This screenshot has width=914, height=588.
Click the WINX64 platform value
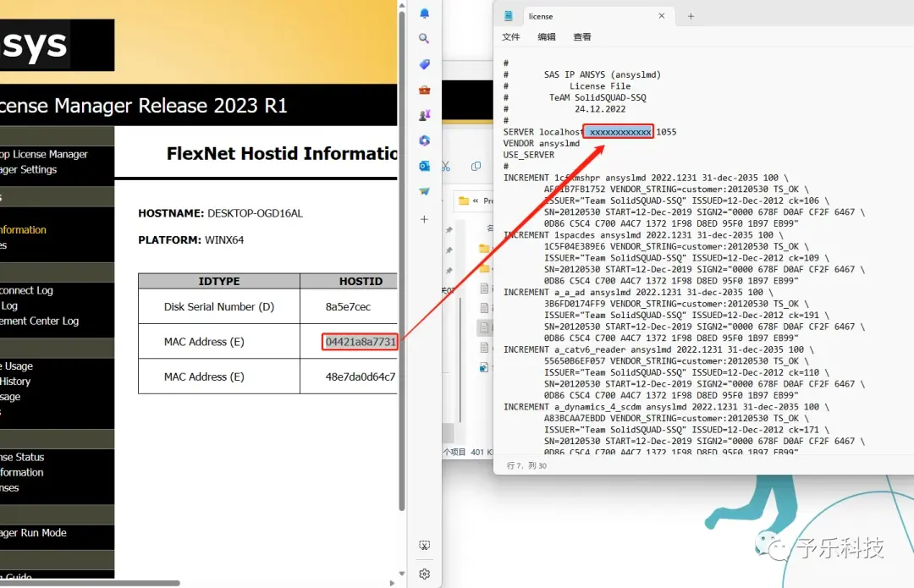(224, 240)
